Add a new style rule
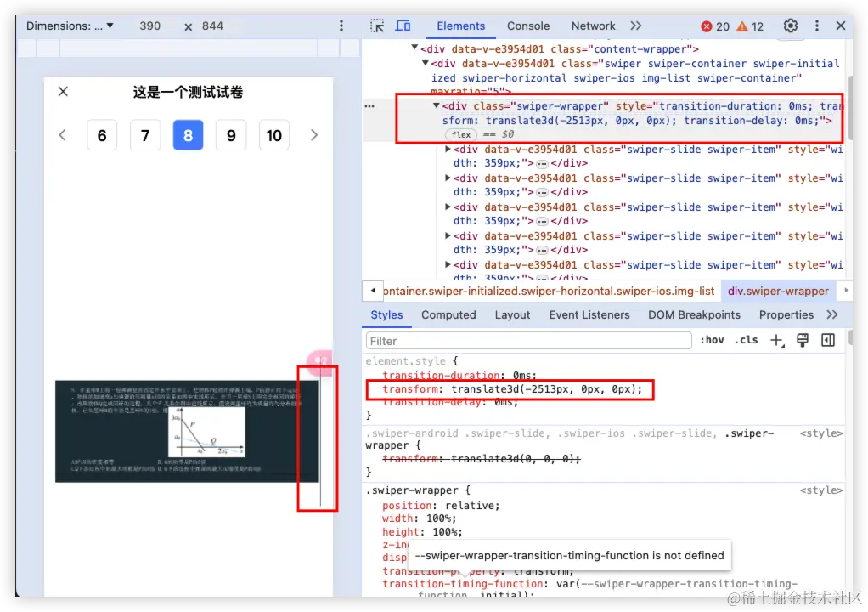This screenshot has width=868, height=612. tap(777, 341)
